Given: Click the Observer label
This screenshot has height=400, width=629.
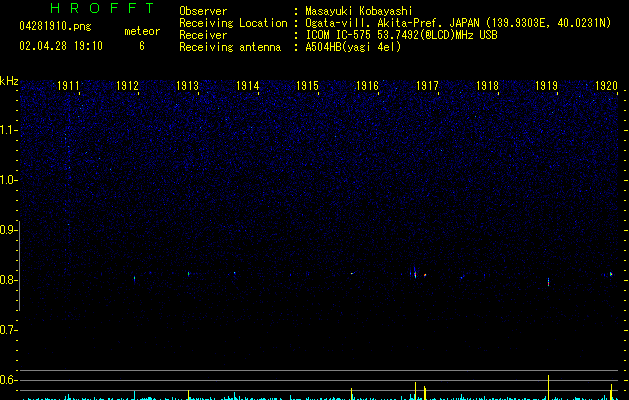Looking at the screenshot, I should [x=203, y=11].
